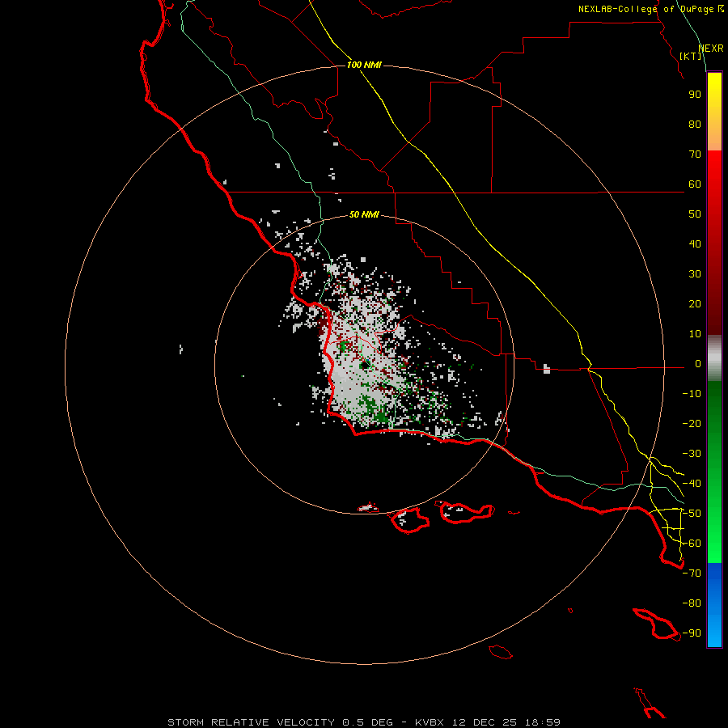This screenshot has height=728, width=728.
Task: Click the 70 value on velocity scale
Action: 695,154
